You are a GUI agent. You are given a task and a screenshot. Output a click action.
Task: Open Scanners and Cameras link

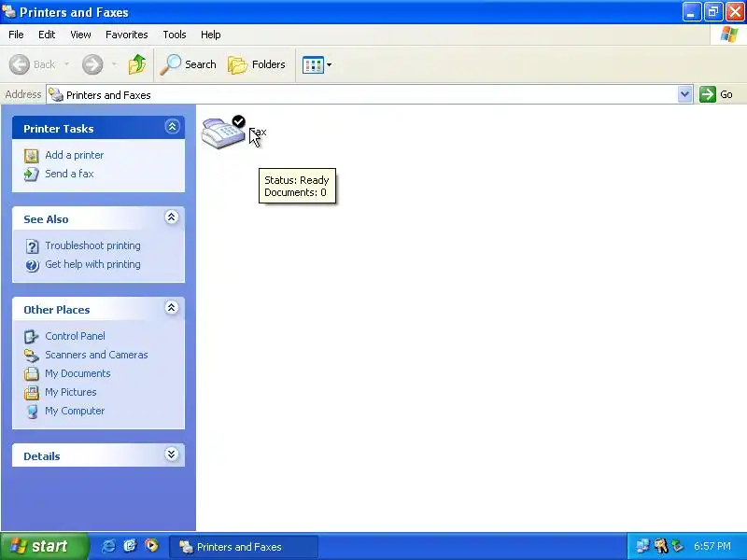tap(97, 355)
